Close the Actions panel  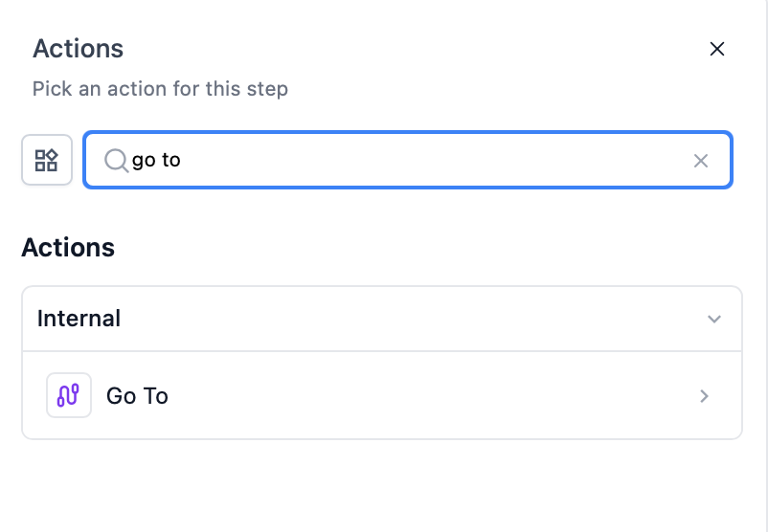pyautogui.click(x=716, y=49)
